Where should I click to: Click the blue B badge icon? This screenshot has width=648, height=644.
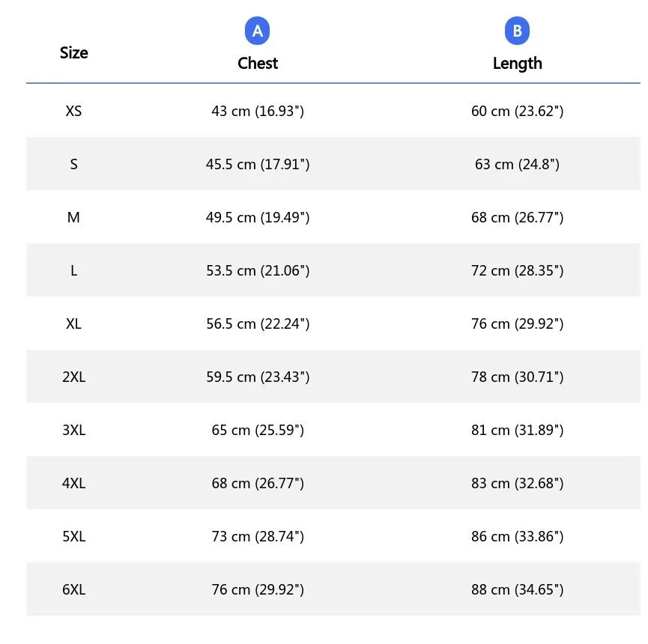(x=517, y=31)
